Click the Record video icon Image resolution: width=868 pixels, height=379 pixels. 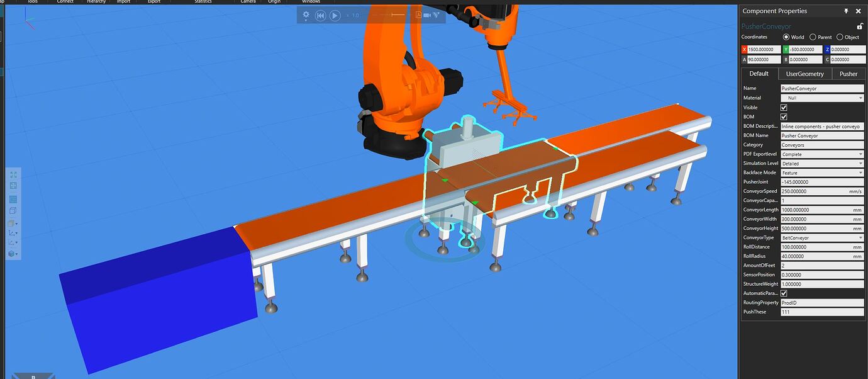pos(426,14)
